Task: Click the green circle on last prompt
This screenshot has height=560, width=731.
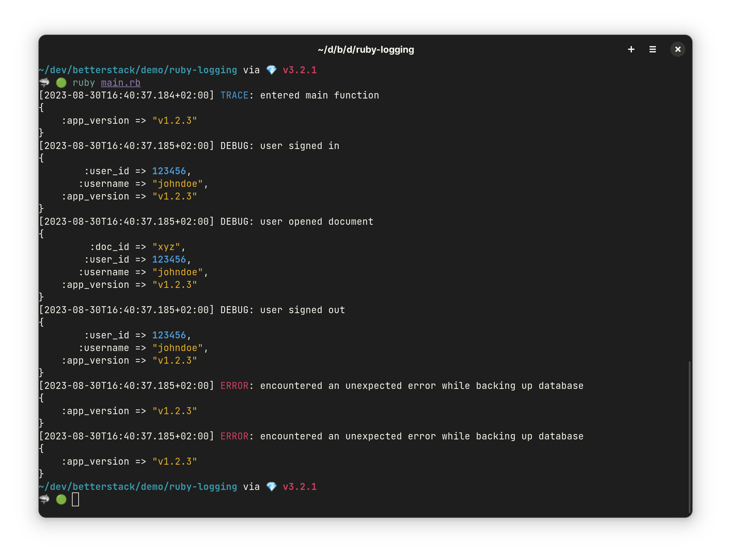Action: [61, 499]
